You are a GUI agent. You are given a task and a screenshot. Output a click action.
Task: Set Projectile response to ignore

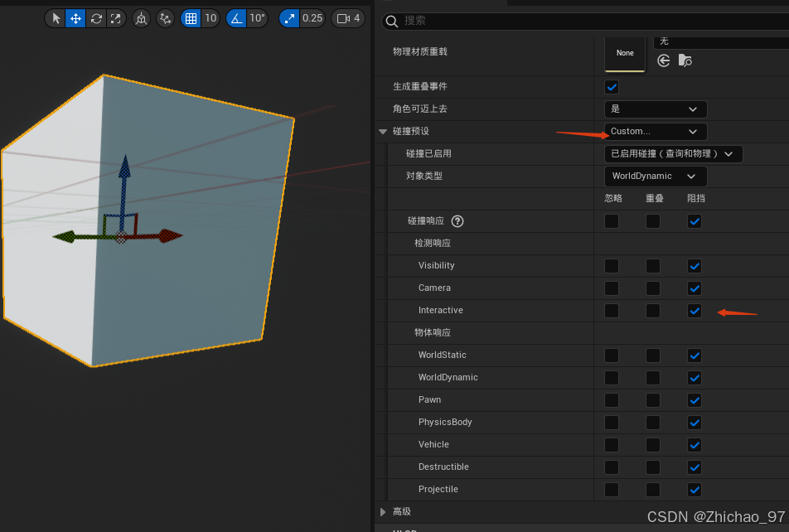tap(612, 489)
